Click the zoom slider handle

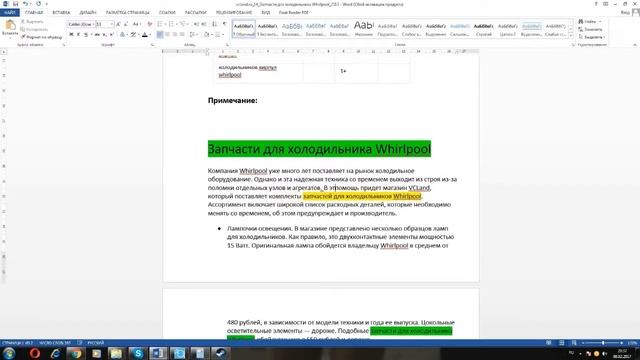pyautogui.click(x=603, y=343)
